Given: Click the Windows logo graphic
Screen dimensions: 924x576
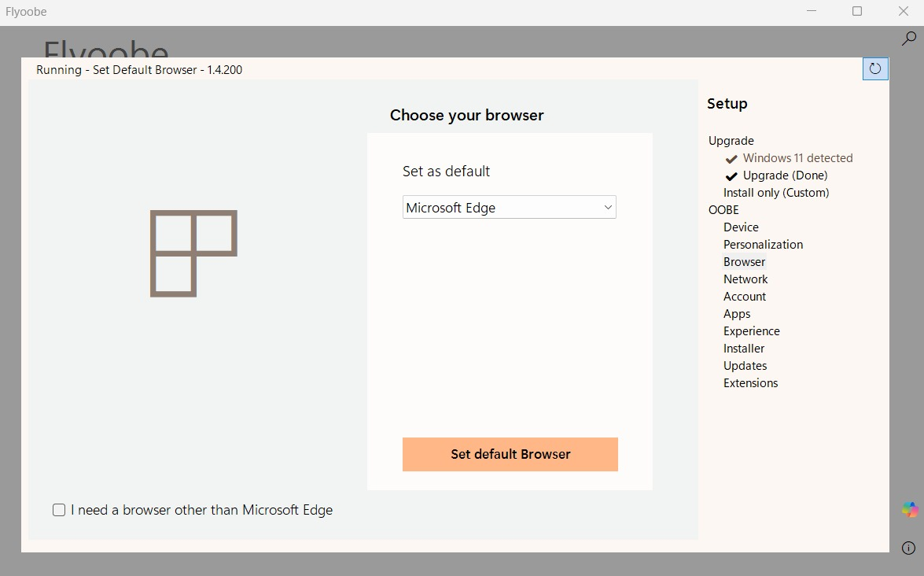Looking at the screenshot, I should (x=193, y=253).
